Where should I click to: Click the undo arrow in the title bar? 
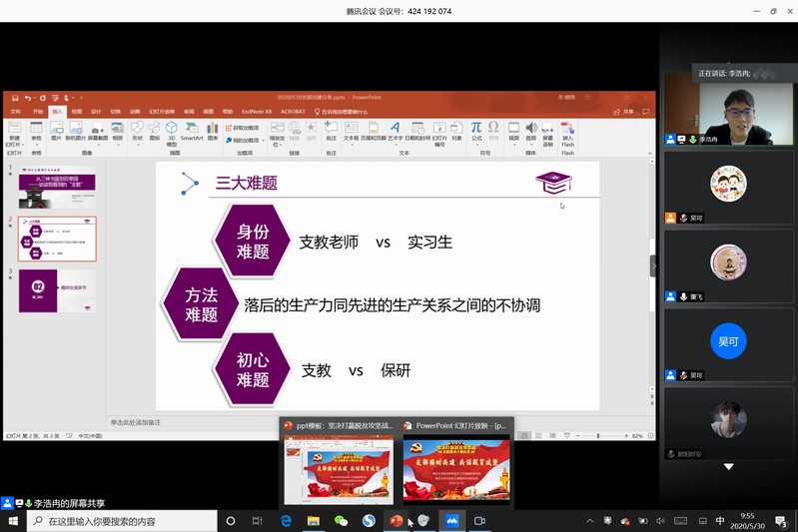29,98
